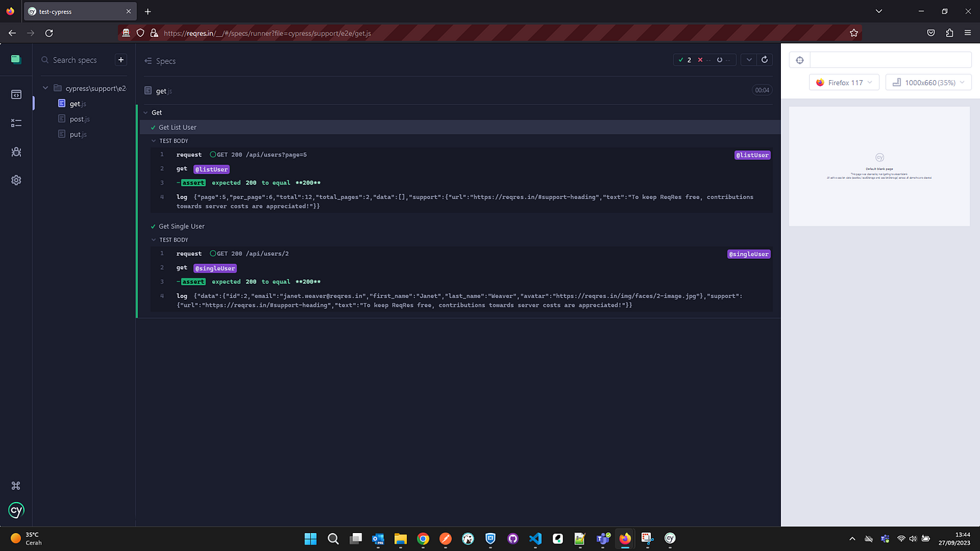Activate the selector playground crosshair icon
The width and height of the screenshot is (980, 551).
[x=800, y=60]
